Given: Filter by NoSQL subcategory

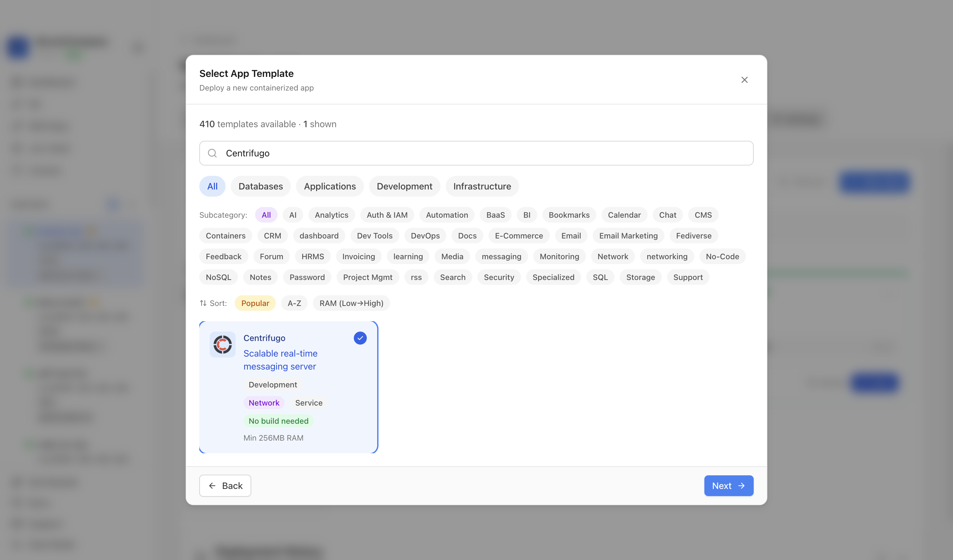Looking at the screenshot, I should (218, 277).
